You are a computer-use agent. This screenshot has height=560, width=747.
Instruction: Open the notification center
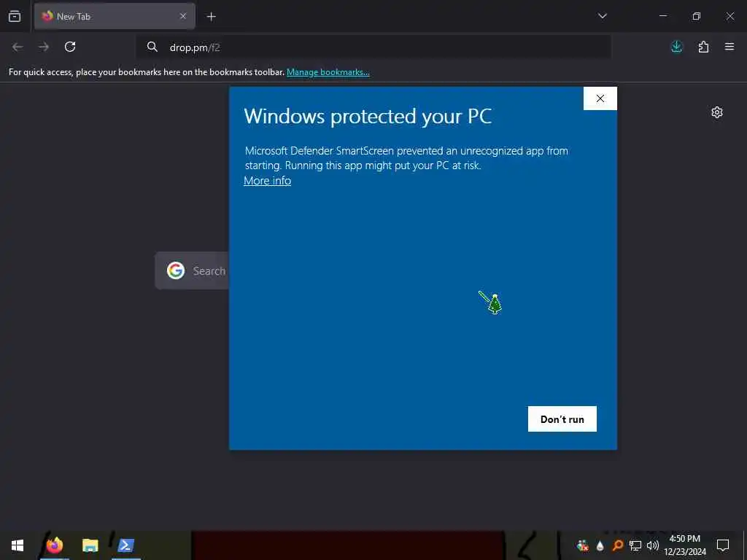(x=723, y=545)
